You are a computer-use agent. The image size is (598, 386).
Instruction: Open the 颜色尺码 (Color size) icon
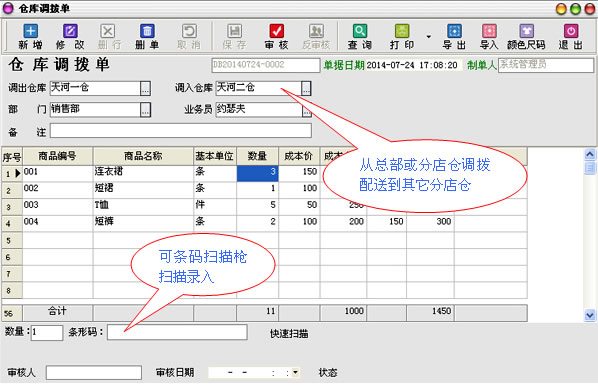[526, 31]
